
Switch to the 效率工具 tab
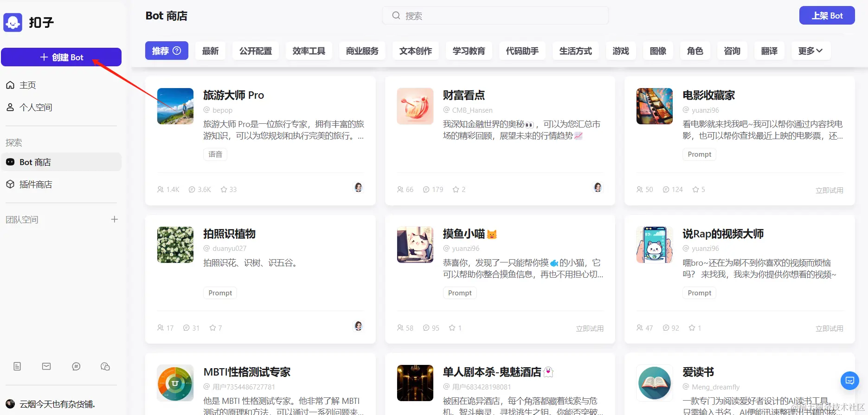coord(309,51)
